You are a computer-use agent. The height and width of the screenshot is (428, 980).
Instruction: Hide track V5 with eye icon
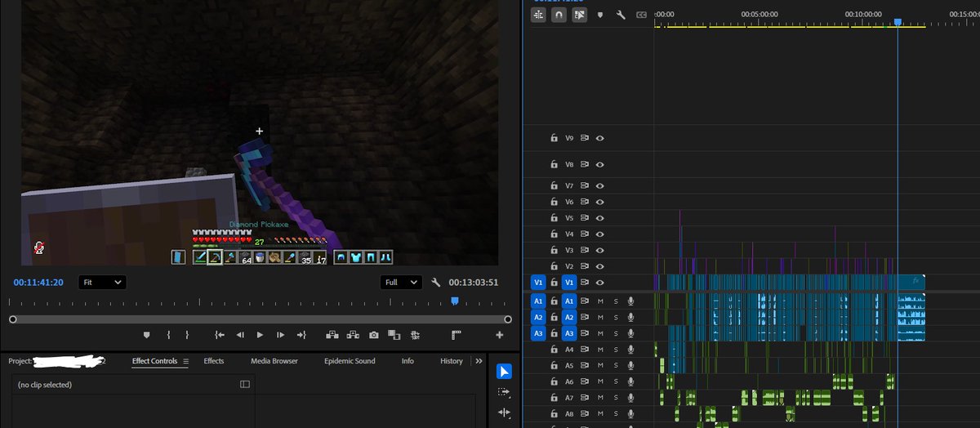coord(600,218)
